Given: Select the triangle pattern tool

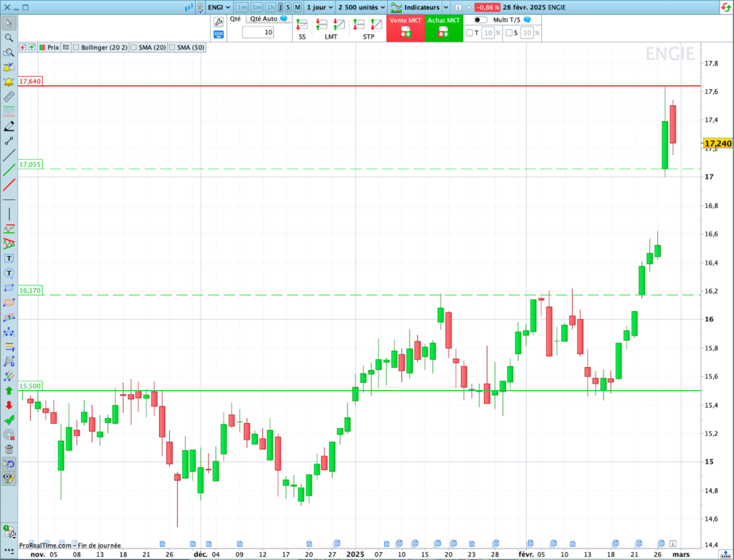Looking at the screenshot, I should click(x=9, y=244).
